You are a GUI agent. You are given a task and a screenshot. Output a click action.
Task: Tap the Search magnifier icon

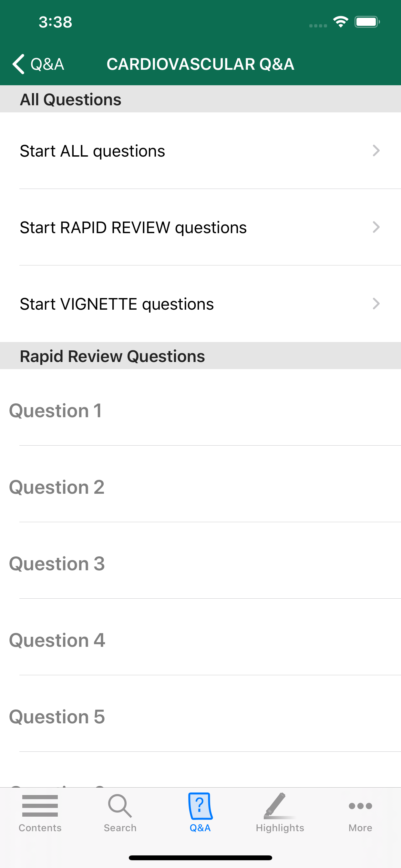120,806
